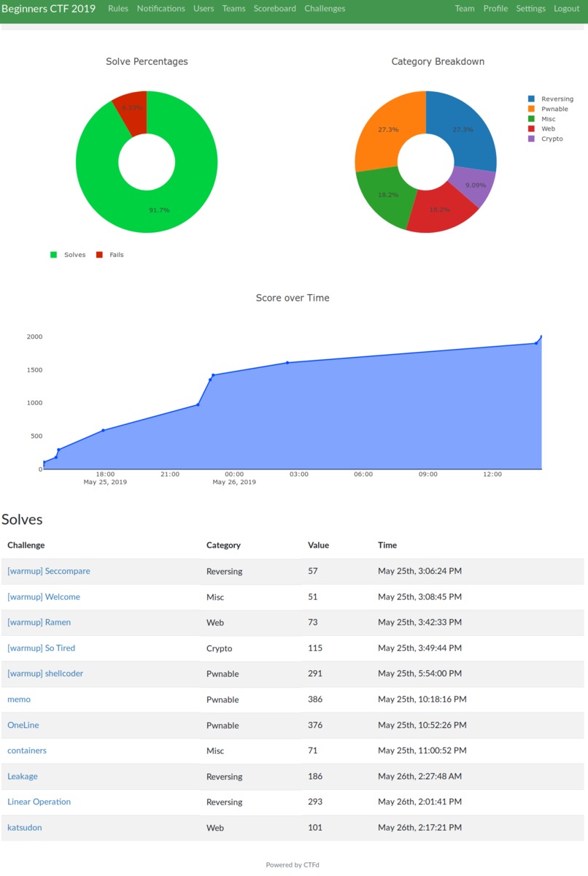View the memo challenge details
Image resolution: width=588 pixels, height=876 pixels.
[x=18, y=699]
